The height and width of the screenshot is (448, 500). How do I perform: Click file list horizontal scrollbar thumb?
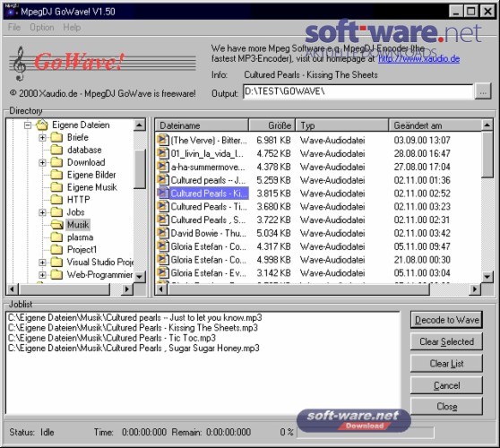298,289
